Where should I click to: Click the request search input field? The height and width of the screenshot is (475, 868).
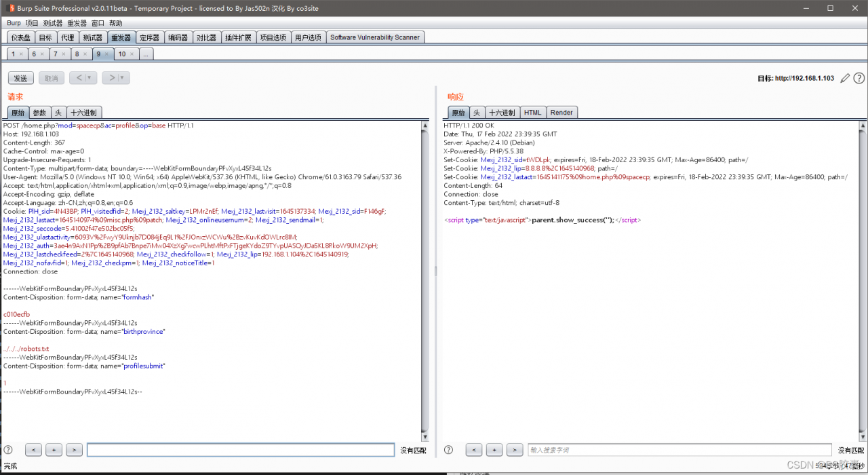241,450
